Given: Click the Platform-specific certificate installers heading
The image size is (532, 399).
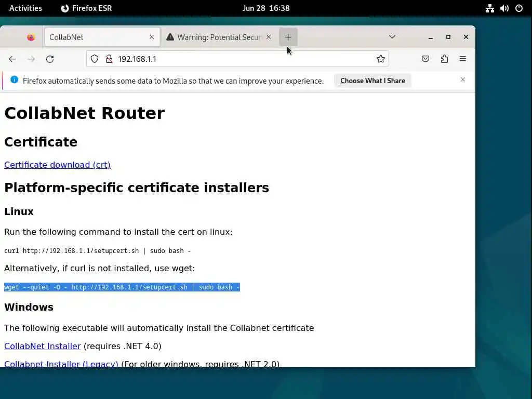Looking at the screenshot, I should point(137,188).
